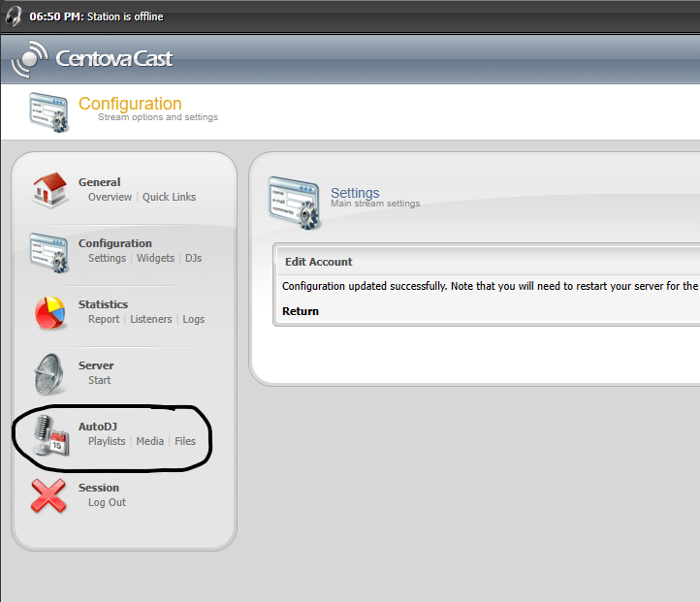Click the Session red X icon
Viewport: 700px width, 602px height.
(48, 495)
